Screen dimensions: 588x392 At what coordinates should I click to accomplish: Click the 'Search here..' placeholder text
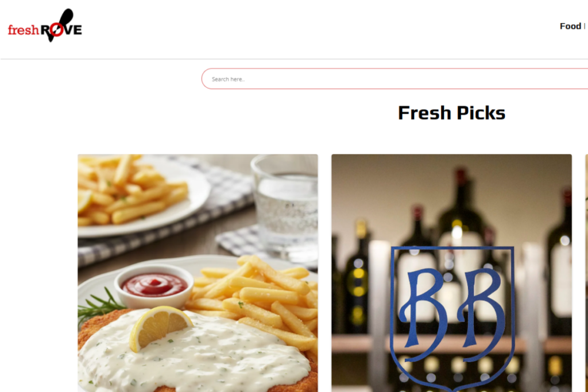click(x=228, y=79)
